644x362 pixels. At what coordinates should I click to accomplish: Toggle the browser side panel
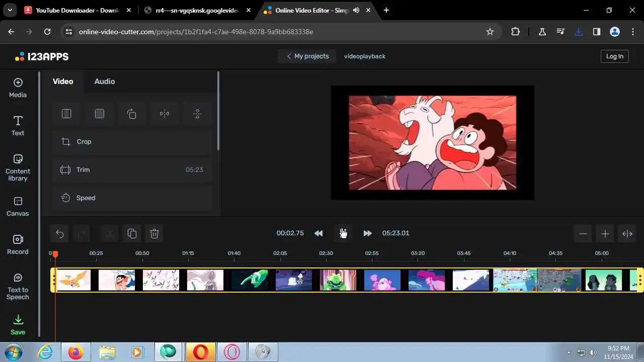click(x=597, y=32)
